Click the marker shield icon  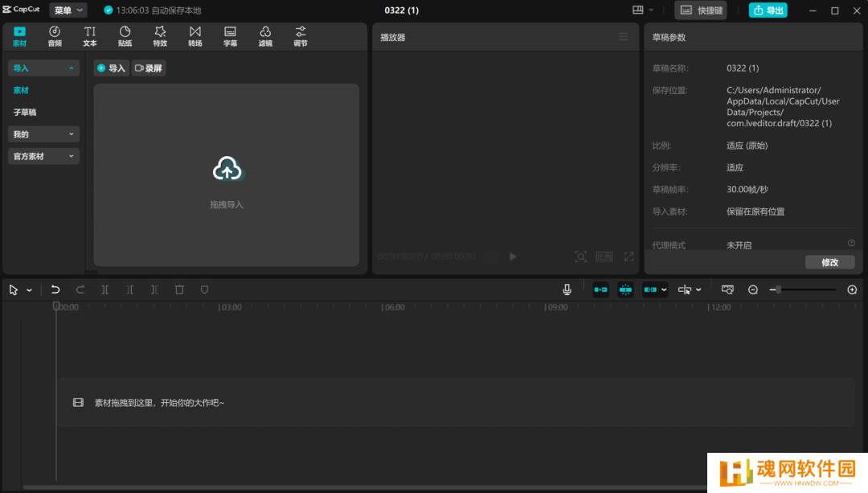(x=204, y=290)
